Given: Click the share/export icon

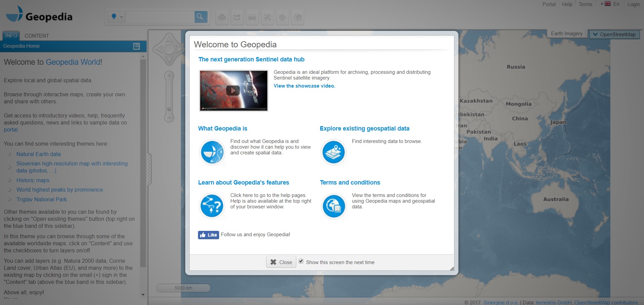Looking at the screenshot, I should tap(237, 17).
